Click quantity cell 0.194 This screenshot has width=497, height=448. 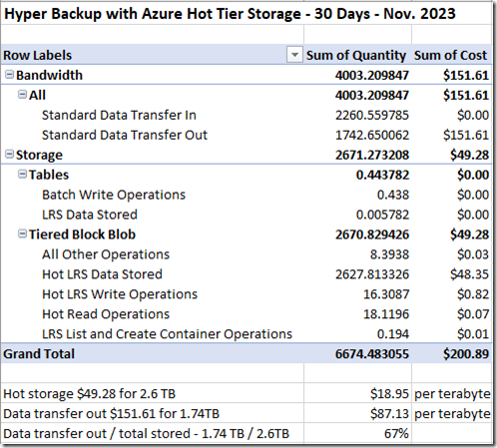393,334
